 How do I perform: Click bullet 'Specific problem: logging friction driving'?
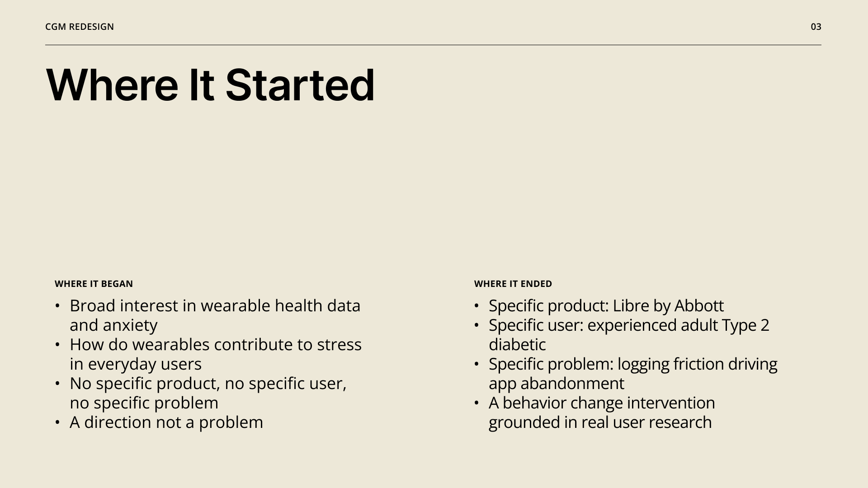[x=633, y=364]
